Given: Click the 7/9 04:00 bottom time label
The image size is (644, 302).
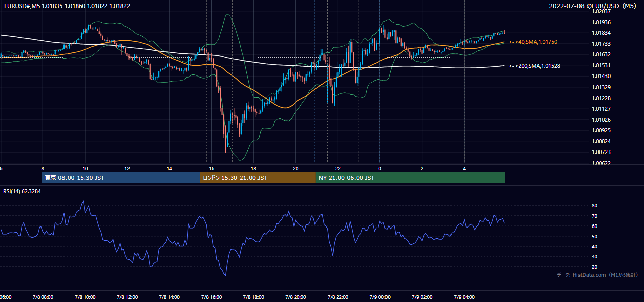Looking at the screenshot, I should [464, 297].
